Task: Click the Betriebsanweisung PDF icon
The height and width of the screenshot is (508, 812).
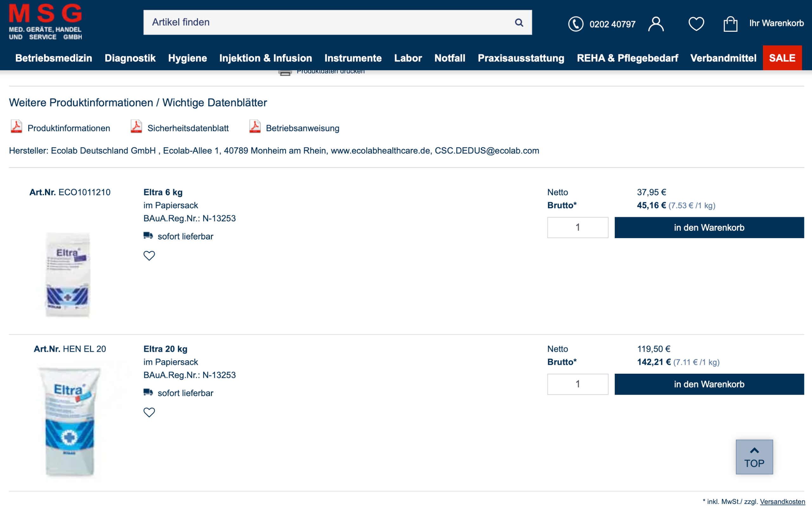Action: 255,127
